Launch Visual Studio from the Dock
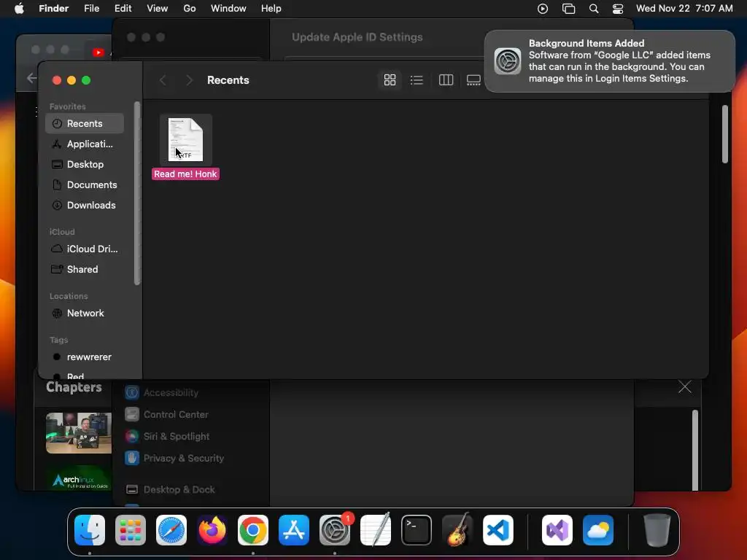 point(557,530)
